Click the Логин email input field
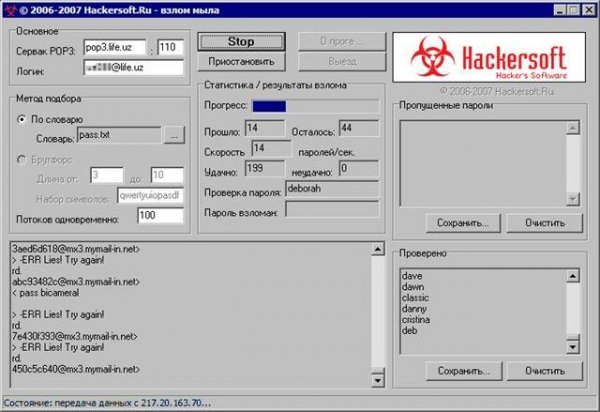Image resolution: width=600 pixels, height=412 pixels. 134,68
